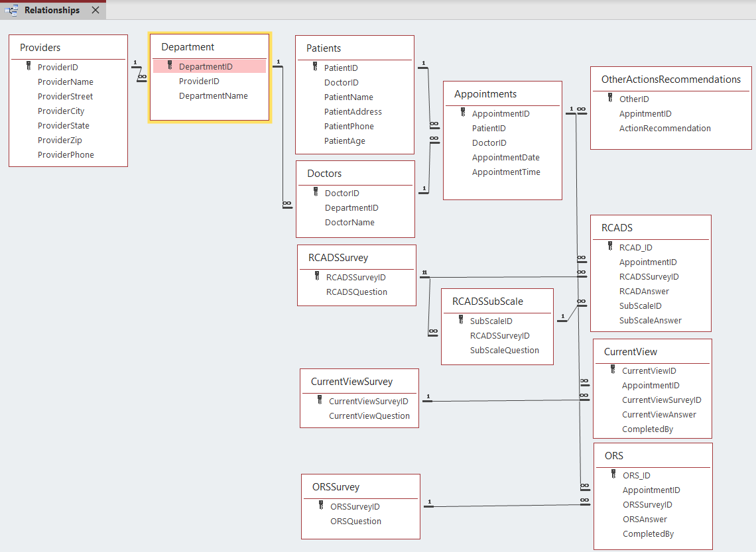Select DoctorName field
The image size is (756, 552).
click(x=349, y=223)
